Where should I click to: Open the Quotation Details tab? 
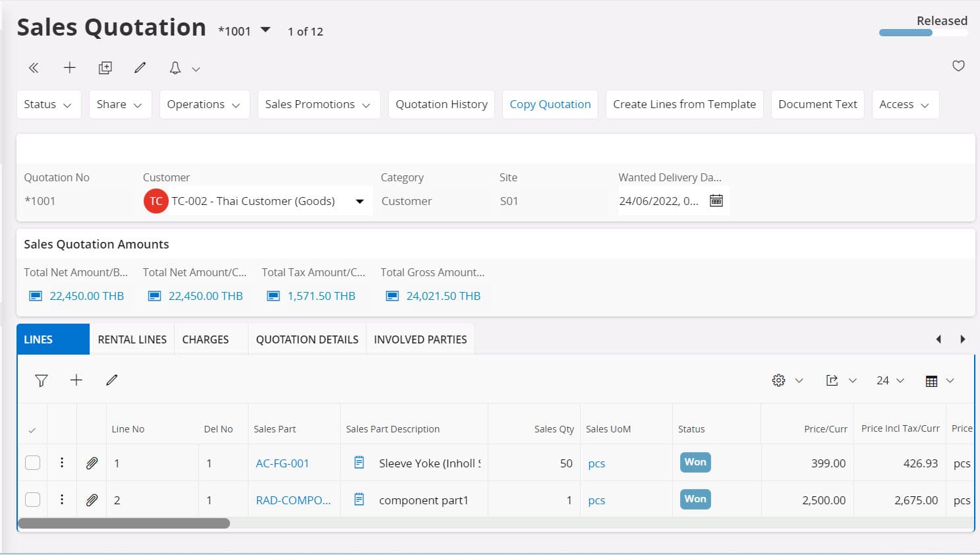click(307, 339)
